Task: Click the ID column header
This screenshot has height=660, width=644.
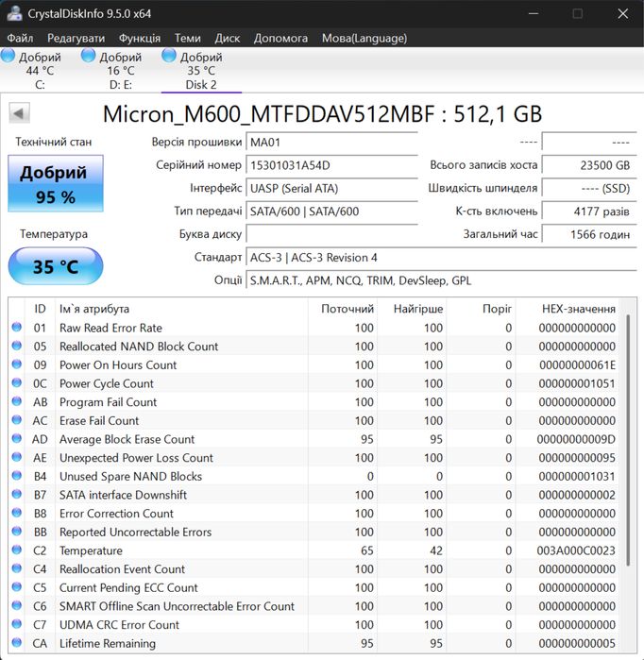Action: point(40,309)
